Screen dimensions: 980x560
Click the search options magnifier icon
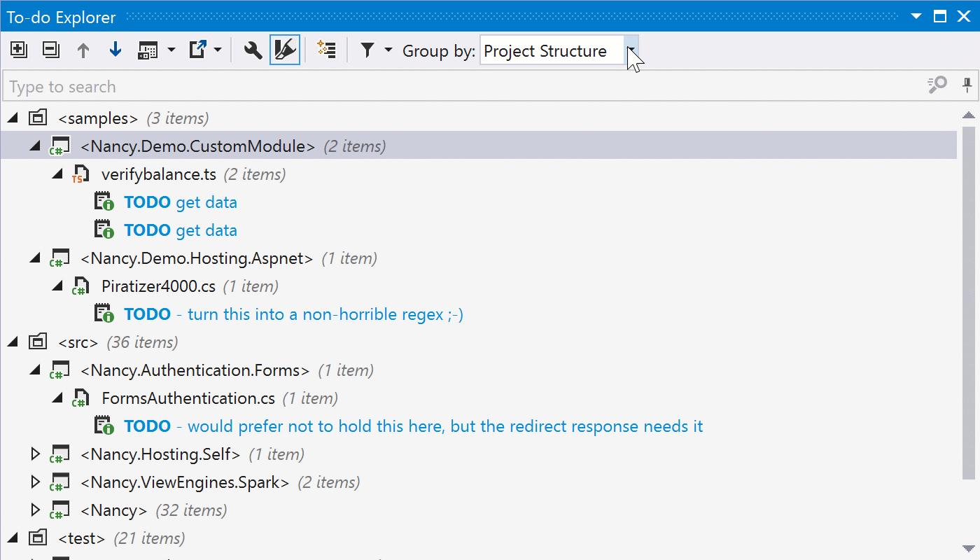coord(936,85)
